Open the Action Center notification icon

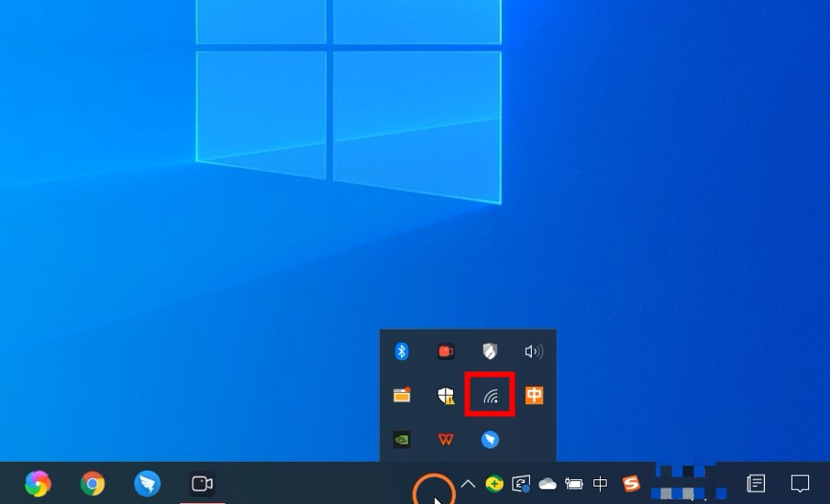point(800,483)
